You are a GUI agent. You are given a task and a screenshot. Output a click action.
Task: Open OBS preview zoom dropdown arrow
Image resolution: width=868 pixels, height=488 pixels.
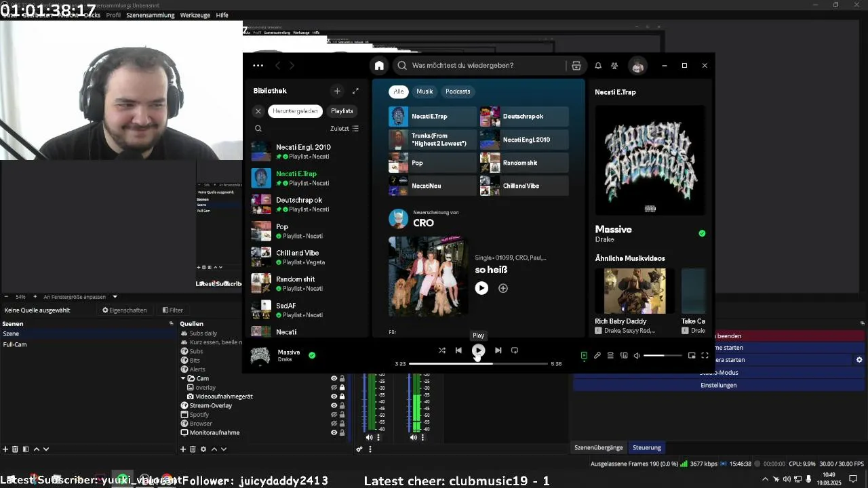tap(115, 297)
